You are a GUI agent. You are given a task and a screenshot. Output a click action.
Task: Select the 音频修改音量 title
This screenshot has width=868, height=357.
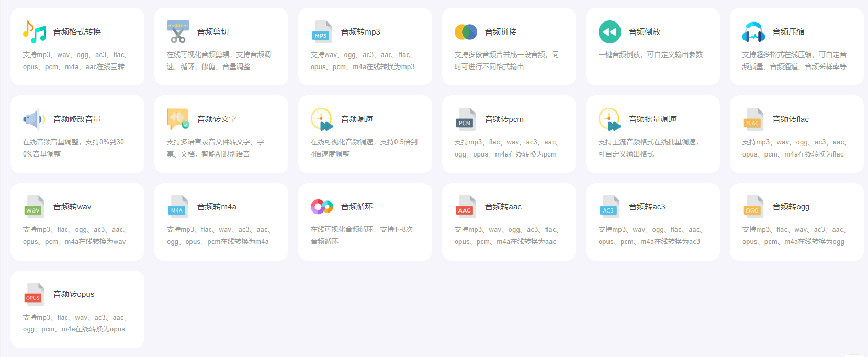[x=77, y=119]
